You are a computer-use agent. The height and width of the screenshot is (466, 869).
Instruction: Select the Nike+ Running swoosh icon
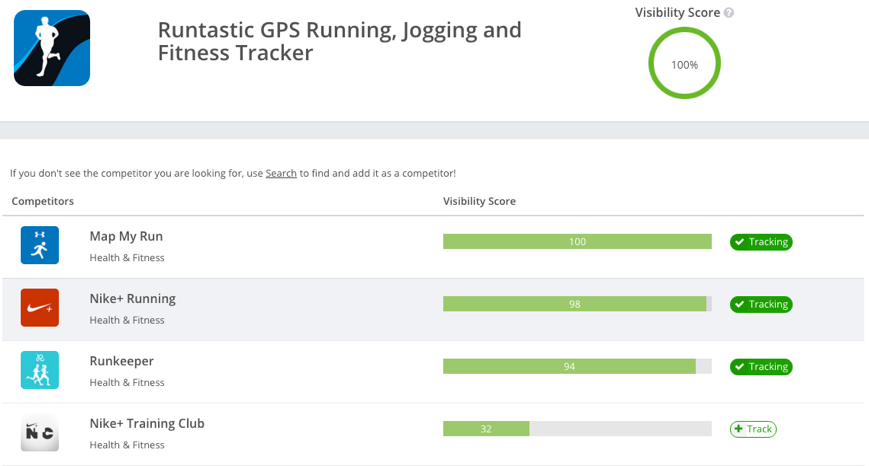(x=40, y=308)
